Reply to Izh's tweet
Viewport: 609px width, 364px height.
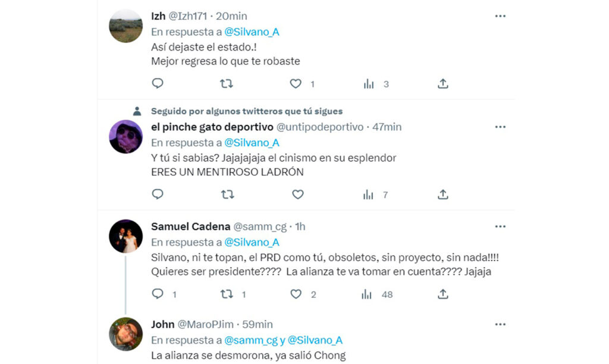pyautogui.click(x=157, y=83)
